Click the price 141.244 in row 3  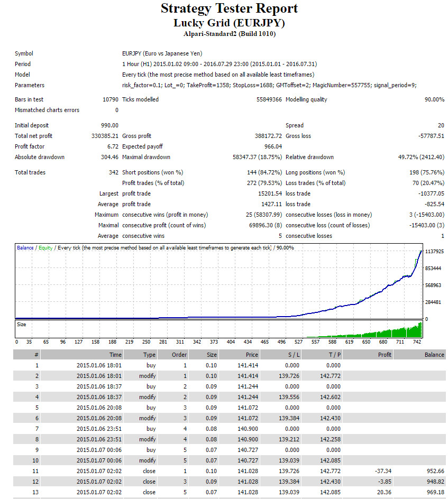point(248,386)
